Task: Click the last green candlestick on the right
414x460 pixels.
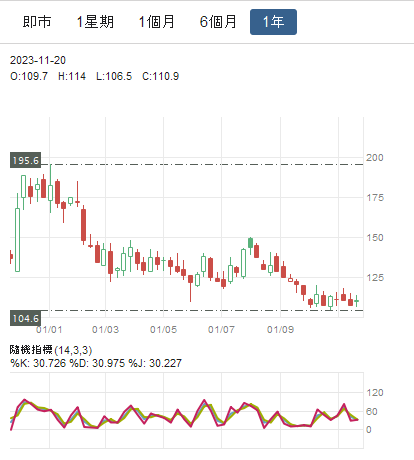Action: pyautogui.click(x=357, y=301)
